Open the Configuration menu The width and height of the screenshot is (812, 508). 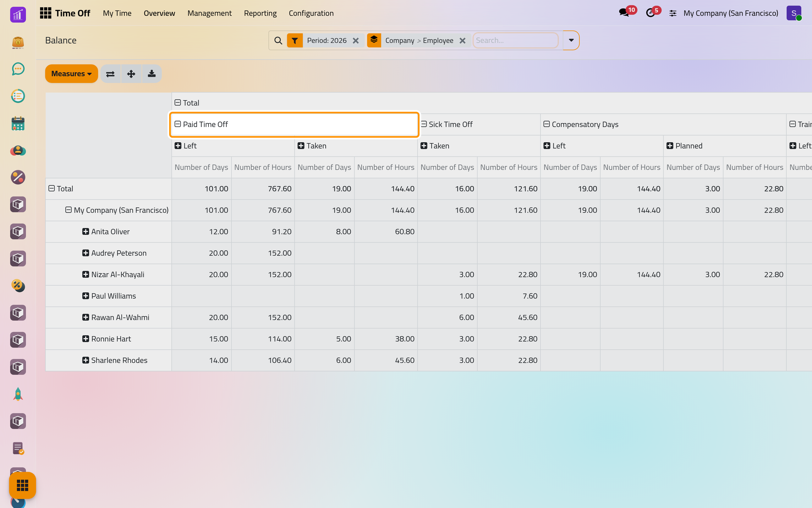click(311, 13)
